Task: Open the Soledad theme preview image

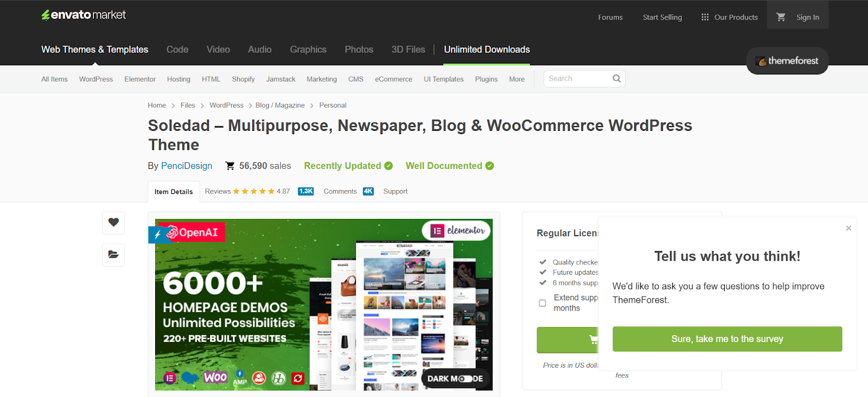Action: click(x=323, y=304)
